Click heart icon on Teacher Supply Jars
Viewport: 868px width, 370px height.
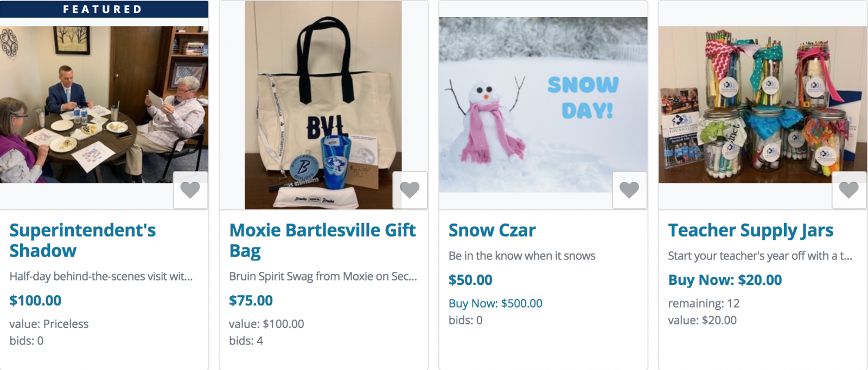[849, 190]
